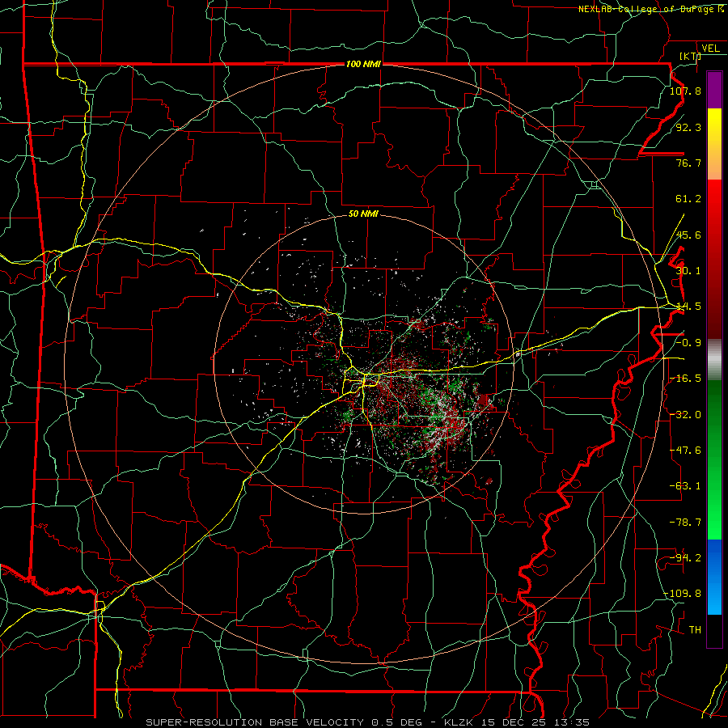Click the 100 NMI range ring label
Viewport: 728px width, 728px height.
[363, 64]
